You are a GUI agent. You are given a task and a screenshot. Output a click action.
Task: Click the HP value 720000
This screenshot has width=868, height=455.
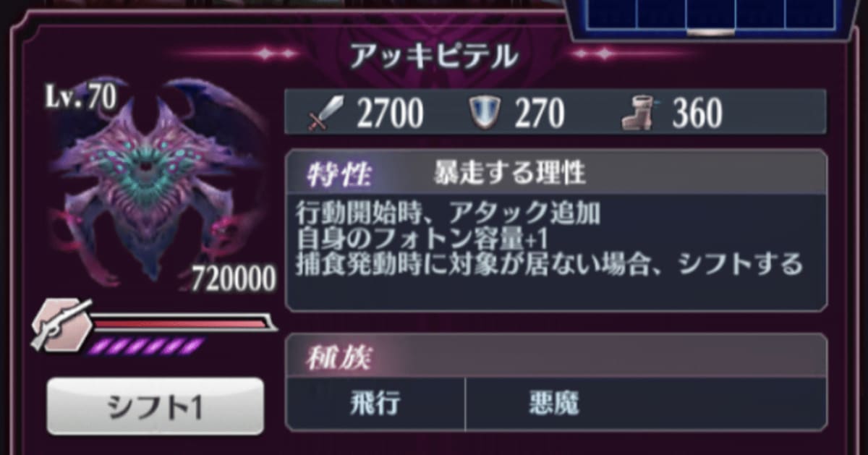tap(233, 278)
